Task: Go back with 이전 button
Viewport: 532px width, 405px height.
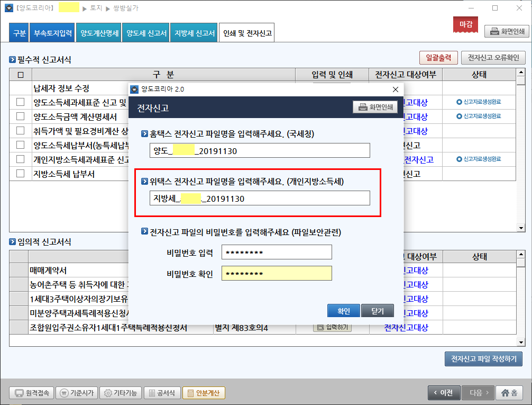Action: click(444, 393)
